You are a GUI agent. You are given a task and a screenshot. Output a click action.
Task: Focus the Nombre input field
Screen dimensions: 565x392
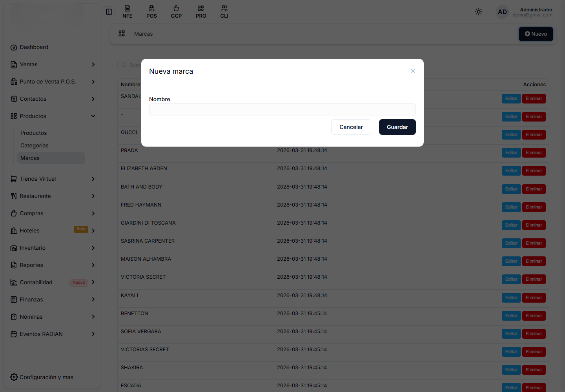click(x=282, y=110)
